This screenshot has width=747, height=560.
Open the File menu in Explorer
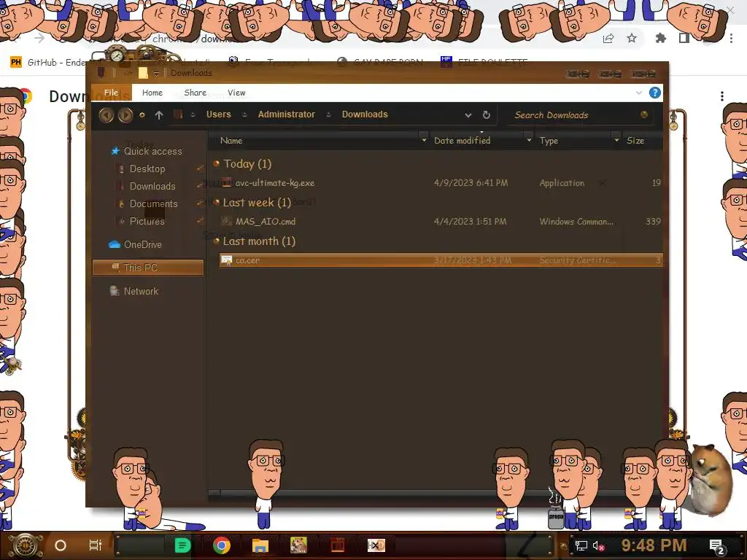coord(111,93)
